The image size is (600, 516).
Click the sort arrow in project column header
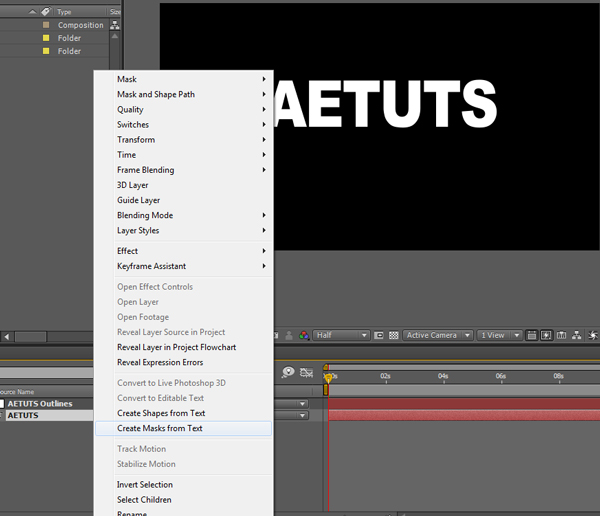(33, 12)
